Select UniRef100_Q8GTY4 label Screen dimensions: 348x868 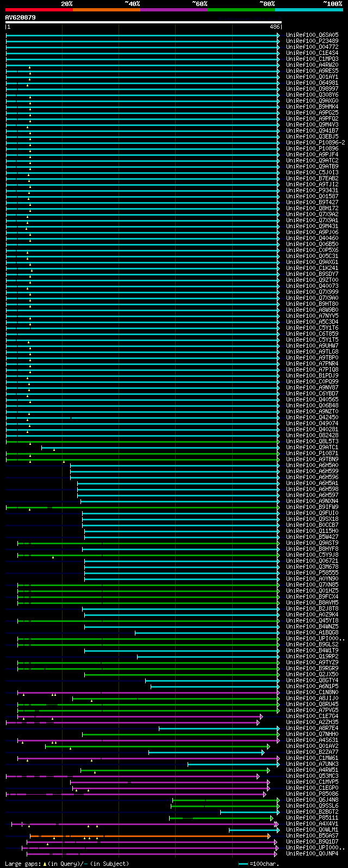click(x=312, y=680)
